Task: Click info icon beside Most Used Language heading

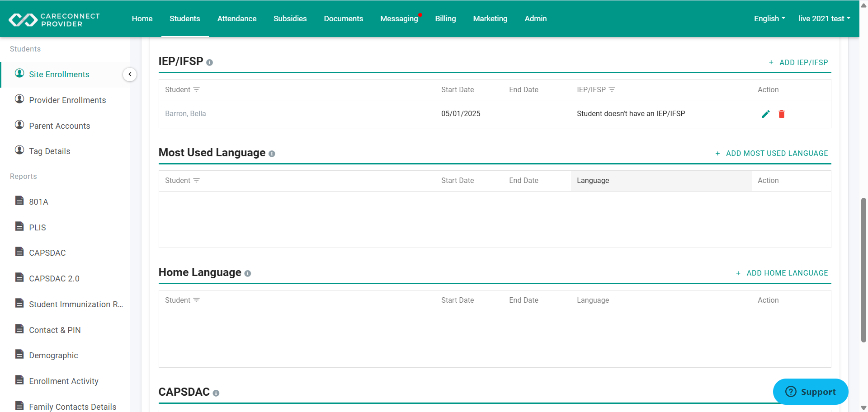Action: [272, 154]
